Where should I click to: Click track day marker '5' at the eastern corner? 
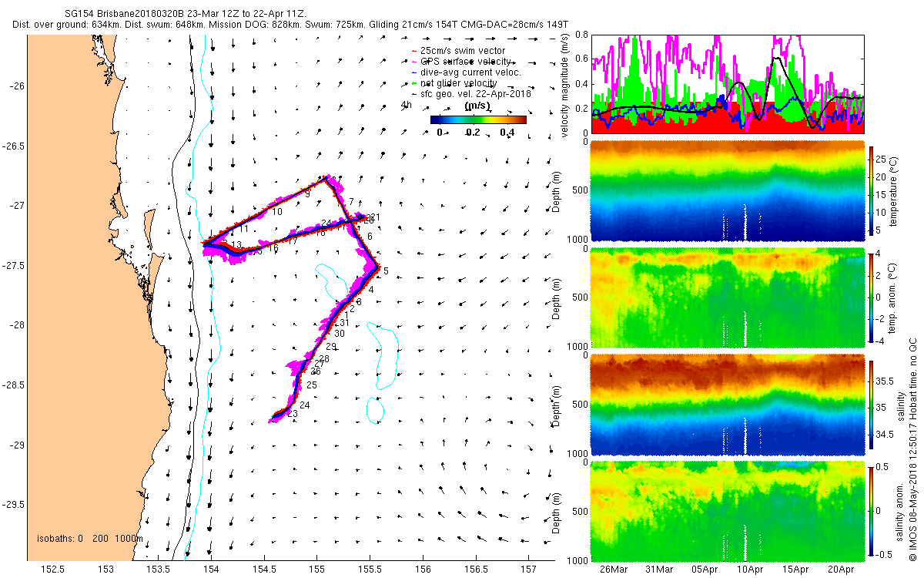point(386,271)
